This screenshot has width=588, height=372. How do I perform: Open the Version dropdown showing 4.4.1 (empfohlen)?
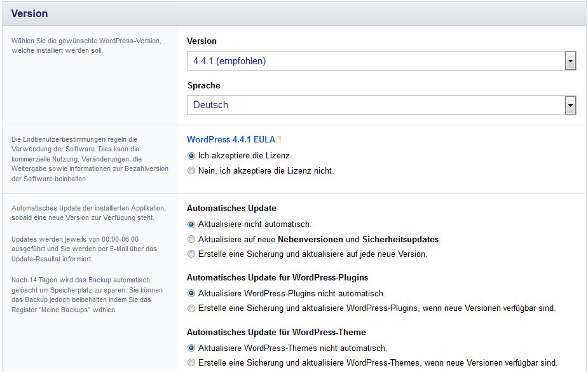[x=381, y=61]
